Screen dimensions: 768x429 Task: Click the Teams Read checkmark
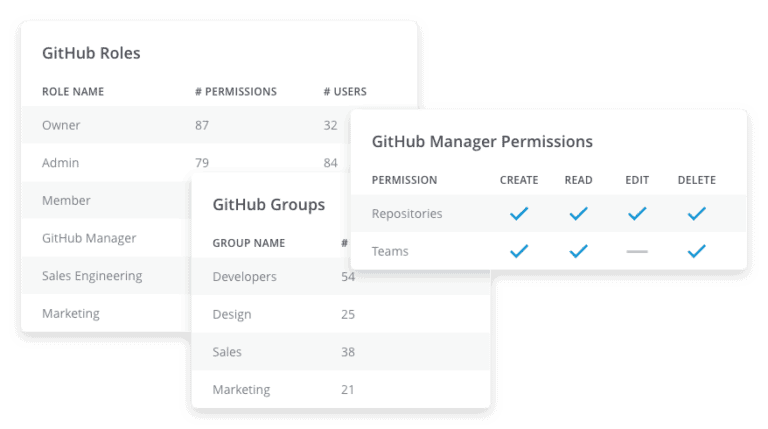pos(578,251)
